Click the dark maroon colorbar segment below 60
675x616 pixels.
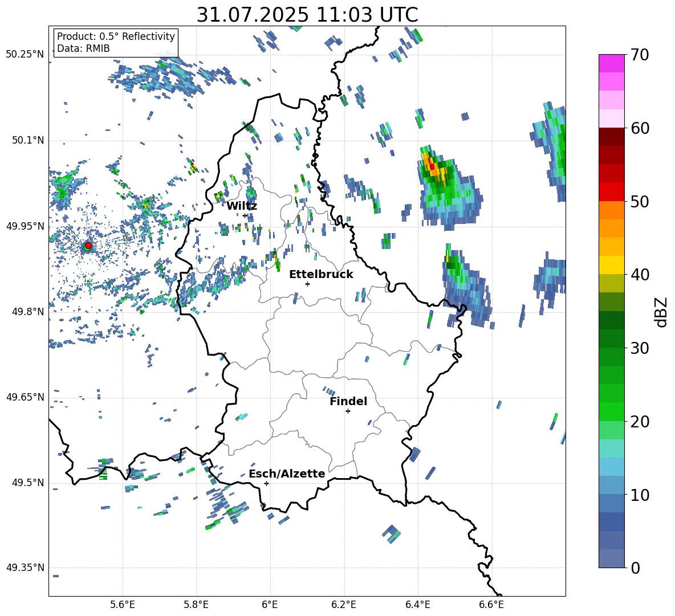[611, 137]
